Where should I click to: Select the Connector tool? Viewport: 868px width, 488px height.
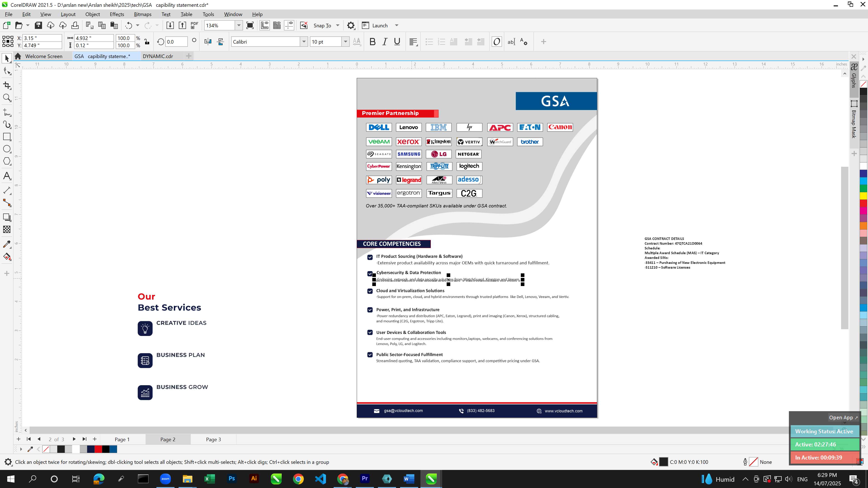coord(7,203)
